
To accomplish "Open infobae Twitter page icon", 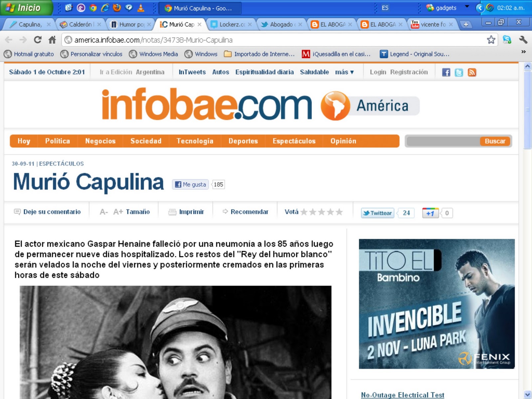I will (459, 72).
